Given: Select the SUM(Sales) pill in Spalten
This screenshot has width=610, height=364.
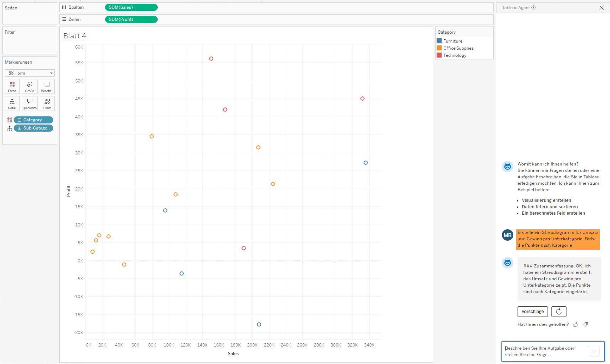Looking at the screenshot, I should 131,7.
